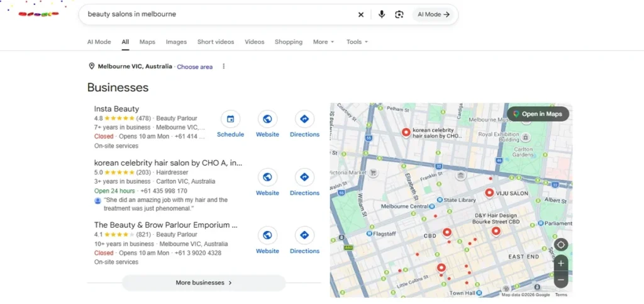Image resolution: width=644 pixels, height=304 pixels.
Task: Switch to Images tab
Action: (176, 42)
